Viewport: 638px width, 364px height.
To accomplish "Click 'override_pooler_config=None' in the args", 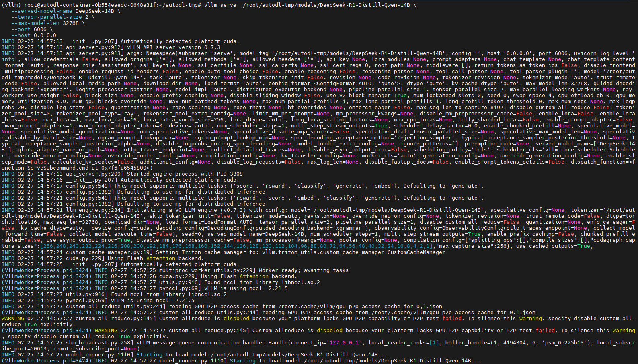I will tap(151, 156).
